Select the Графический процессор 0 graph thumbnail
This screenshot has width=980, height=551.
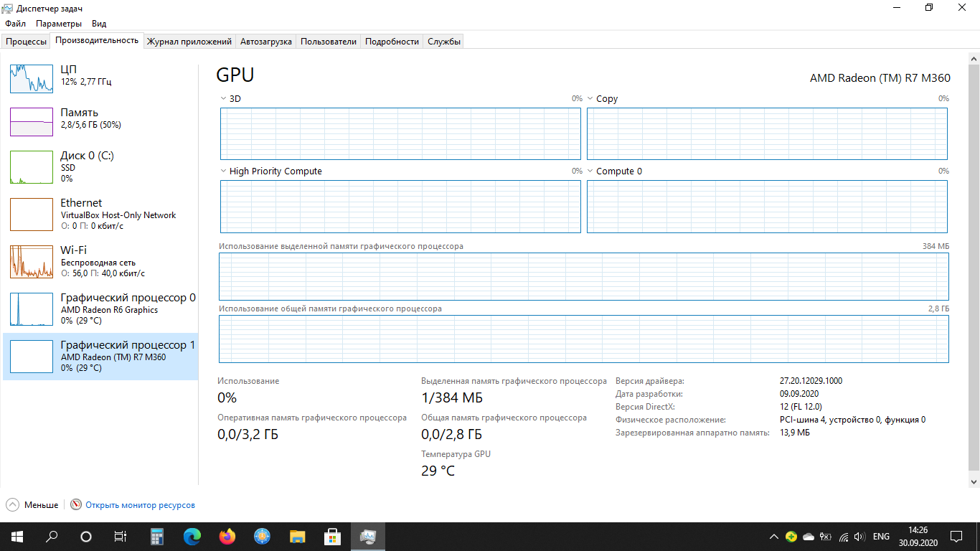(x=32, y=309)
